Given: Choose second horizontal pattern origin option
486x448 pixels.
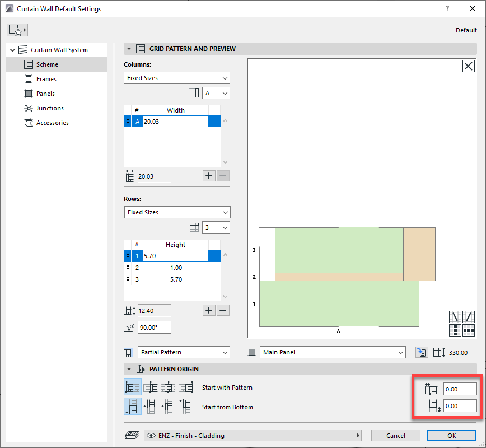Looking at the screenshot, I should pos(150,387).
